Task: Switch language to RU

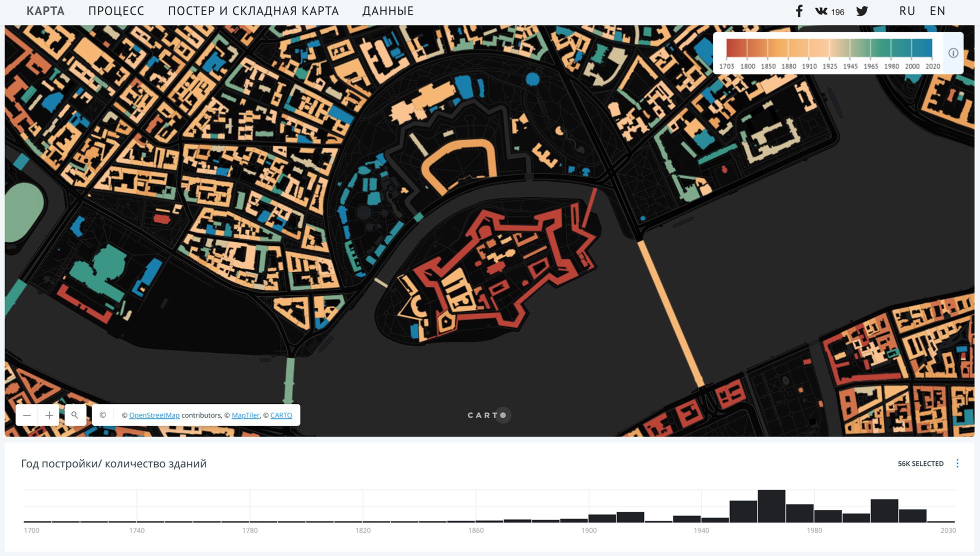Action: pos(906,11)
